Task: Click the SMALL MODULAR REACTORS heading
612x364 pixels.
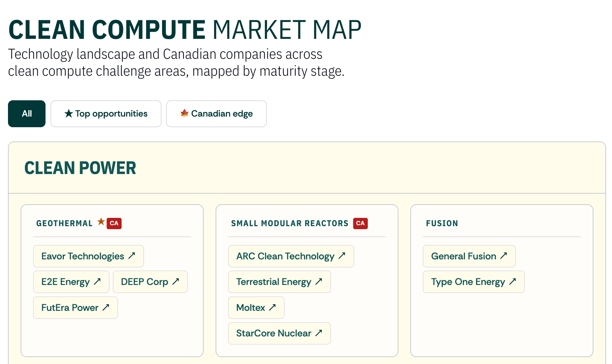Action: (x=290, y=224)
